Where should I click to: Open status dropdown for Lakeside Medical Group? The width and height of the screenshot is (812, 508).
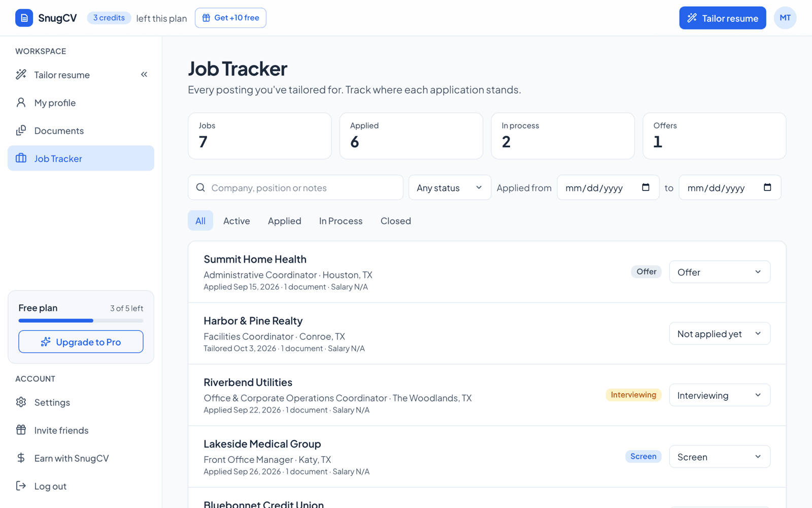click(720, 456)
